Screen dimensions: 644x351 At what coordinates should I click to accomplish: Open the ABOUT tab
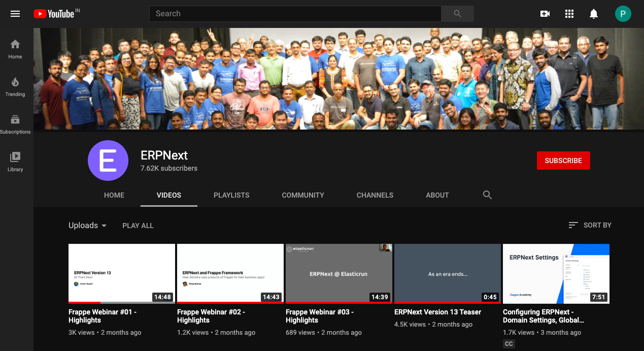coord(437,195)
